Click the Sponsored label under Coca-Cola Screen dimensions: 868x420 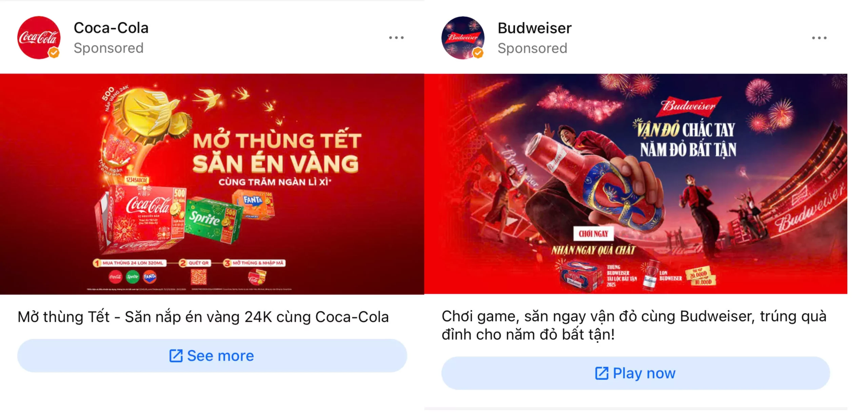(108, 48)
